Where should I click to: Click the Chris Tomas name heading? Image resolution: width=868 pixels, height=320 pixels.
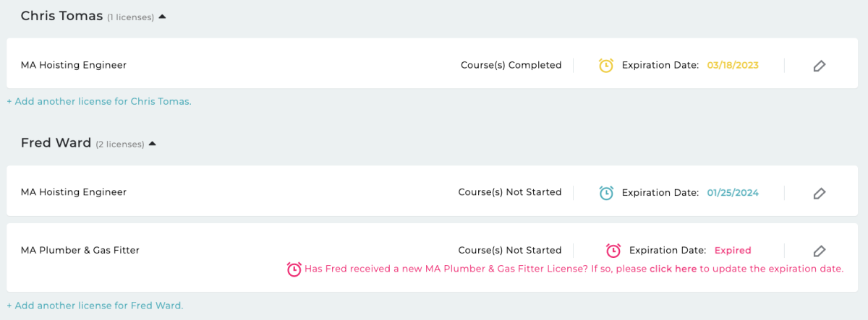click(61, 16)
